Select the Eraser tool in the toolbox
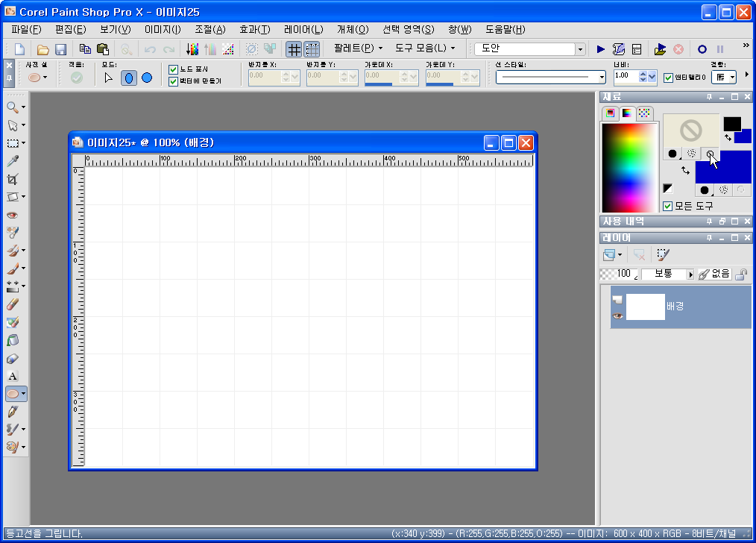Viewport: 756px width, 543px height. [x=13, y=304]
